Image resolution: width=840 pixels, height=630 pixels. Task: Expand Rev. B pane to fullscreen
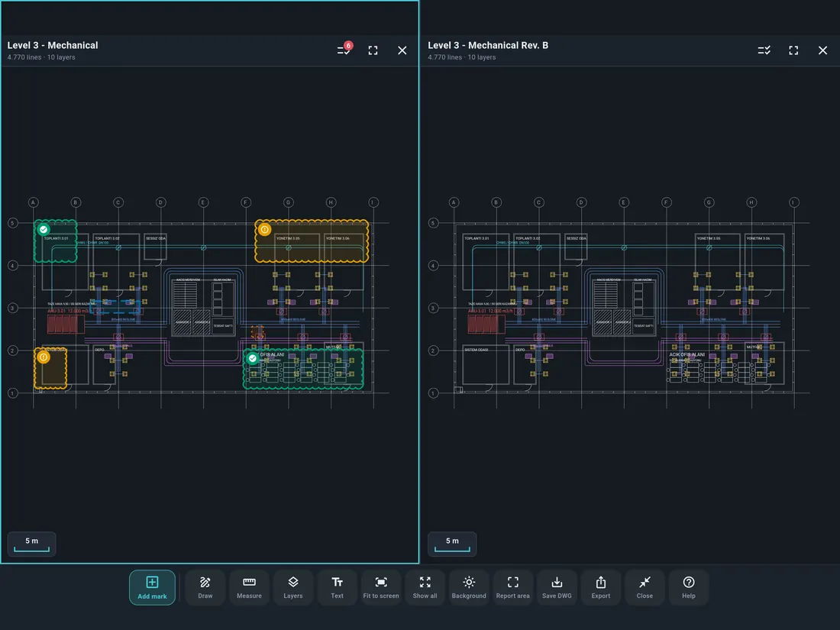(793, 50)
